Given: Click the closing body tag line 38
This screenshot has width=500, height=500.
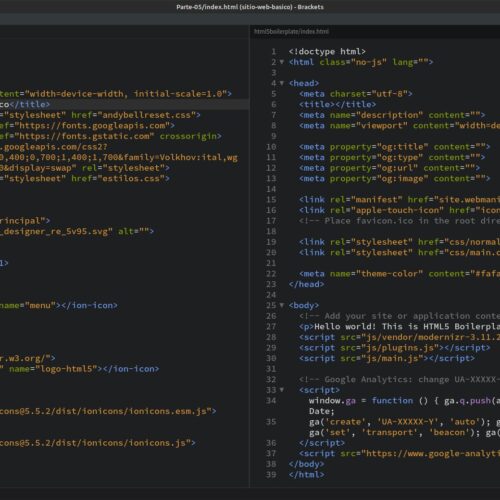Looking at the screenshot, I should pos(306,464).
